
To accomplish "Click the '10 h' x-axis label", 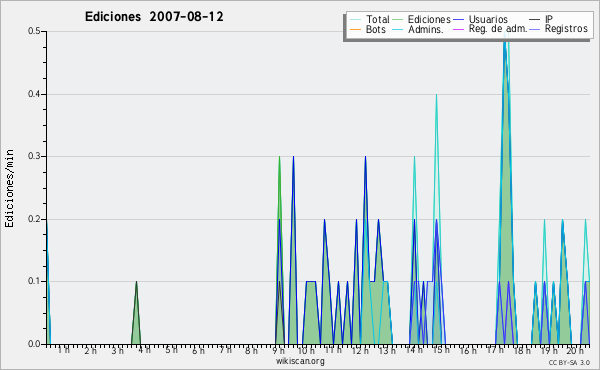I will [x=306, y=350].
